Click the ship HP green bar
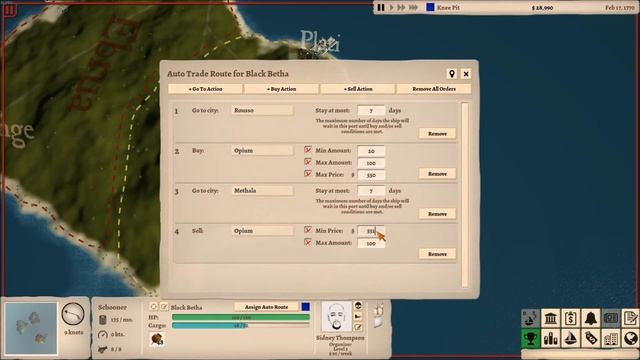The width and height of the screenshot is (640, 360). tap(241, 317)
